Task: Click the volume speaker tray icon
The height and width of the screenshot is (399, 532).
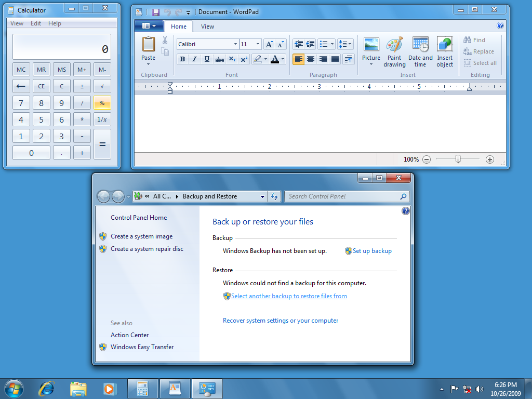Action: pyautogui.click(x=479, y=389)
